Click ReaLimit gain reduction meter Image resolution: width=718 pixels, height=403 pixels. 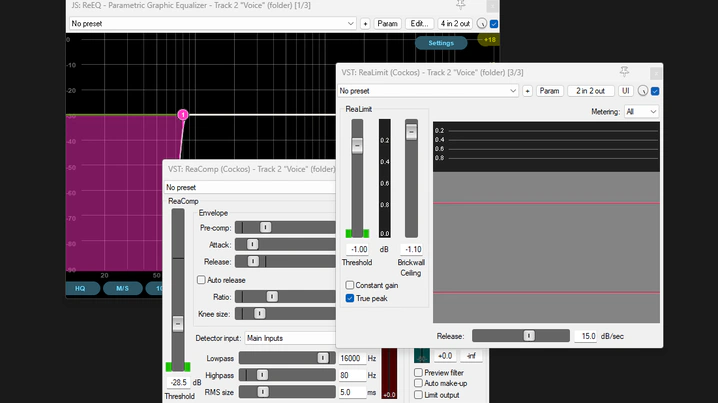(385, 178)
